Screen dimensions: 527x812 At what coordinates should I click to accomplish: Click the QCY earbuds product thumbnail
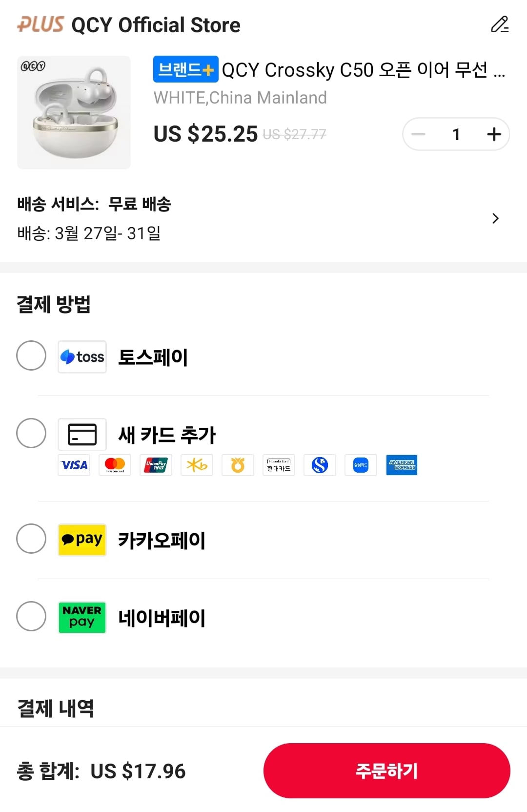[x=74, y=112]
